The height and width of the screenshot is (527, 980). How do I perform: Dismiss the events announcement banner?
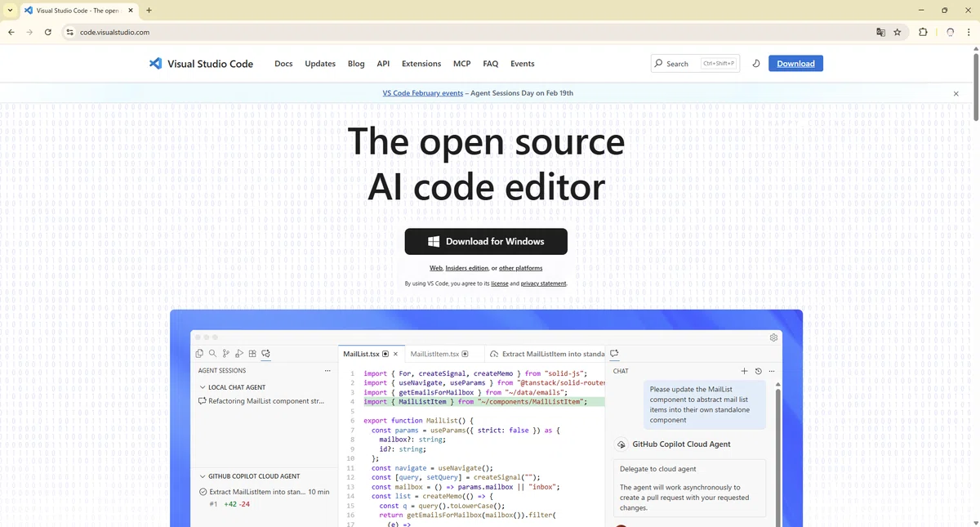(x=956, y=94)
